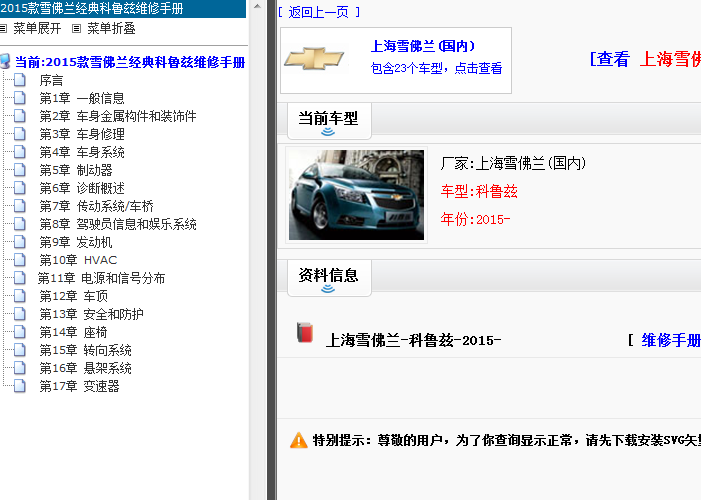Click the 菜单展开 expand icon
701x500 pixels.
coord(4,29)
